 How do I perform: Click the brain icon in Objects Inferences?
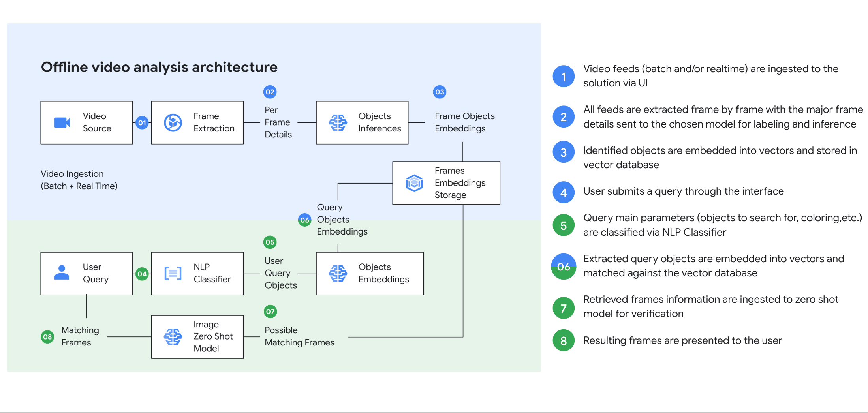[x=338, y=123]
